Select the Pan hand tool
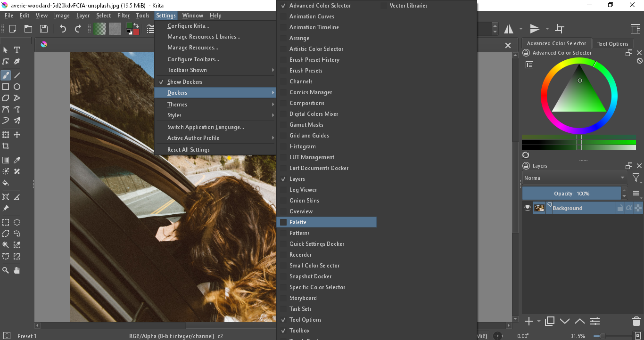 (17, 270)
